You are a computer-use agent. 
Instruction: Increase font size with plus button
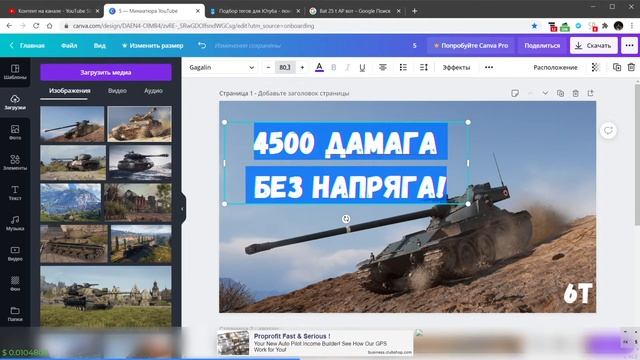[302, 67]
